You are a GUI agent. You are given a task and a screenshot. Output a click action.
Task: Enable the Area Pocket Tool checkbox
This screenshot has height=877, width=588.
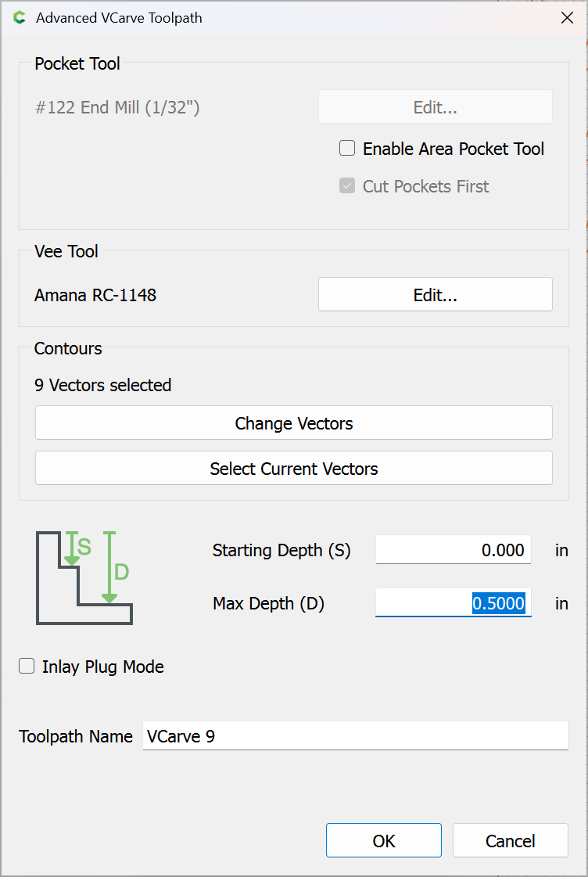pyautogui.click(x=347, y=149)
